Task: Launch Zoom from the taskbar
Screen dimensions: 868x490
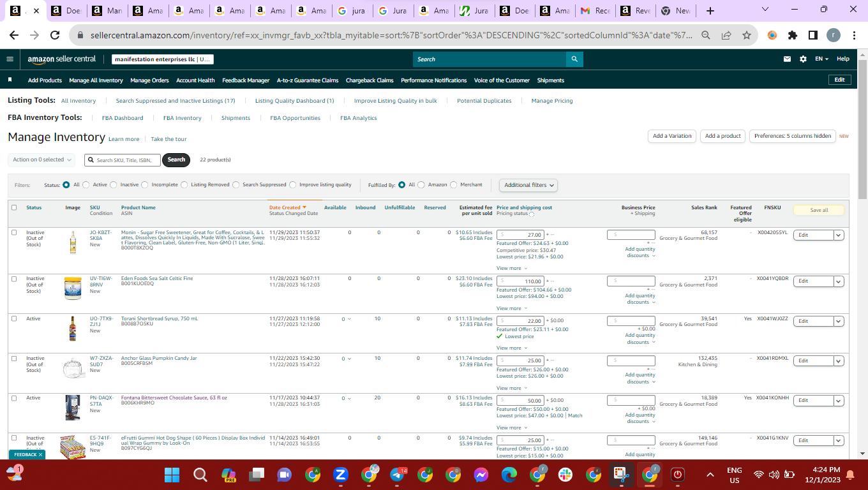Action: click(x=341, y=475)
